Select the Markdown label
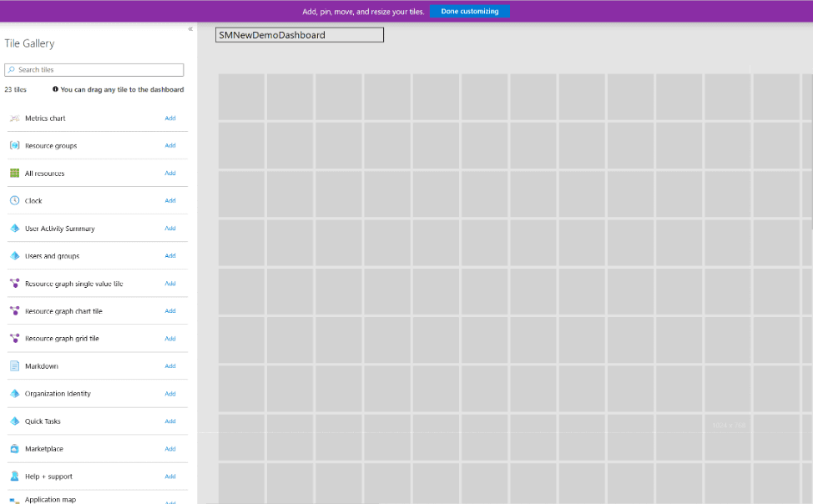This screenshot has width=813, height=504. tap(42, 366)
